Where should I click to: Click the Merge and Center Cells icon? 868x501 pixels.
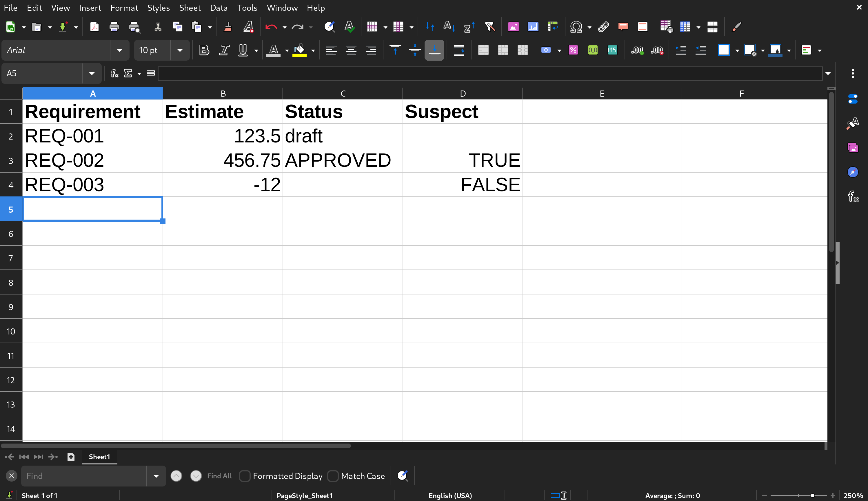coord(483,50)
